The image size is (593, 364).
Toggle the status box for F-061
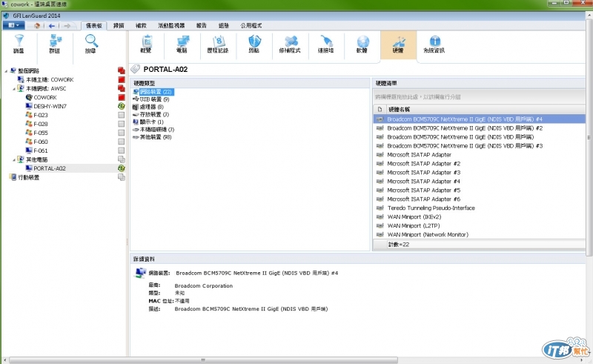tap(121, 150)
